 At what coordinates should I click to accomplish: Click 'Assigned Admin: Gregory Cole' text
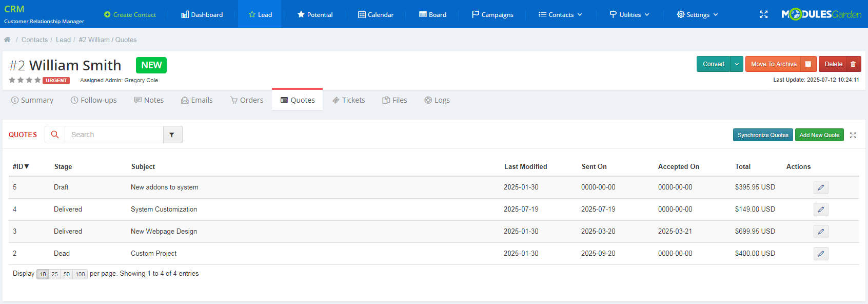pos(119,80)
